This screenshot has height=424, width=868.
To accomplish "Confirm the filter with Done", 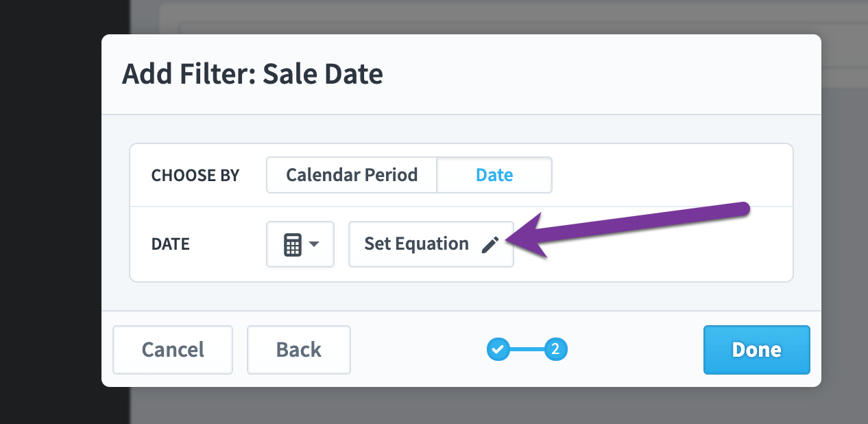I will click(x=757, y=350).
